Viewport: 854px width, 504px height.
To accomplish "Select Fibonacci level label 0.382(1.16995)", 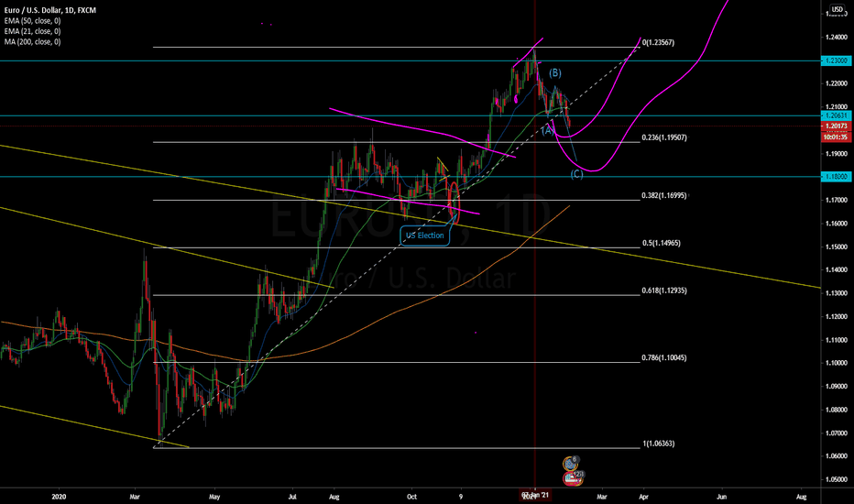I will (664, 195).
